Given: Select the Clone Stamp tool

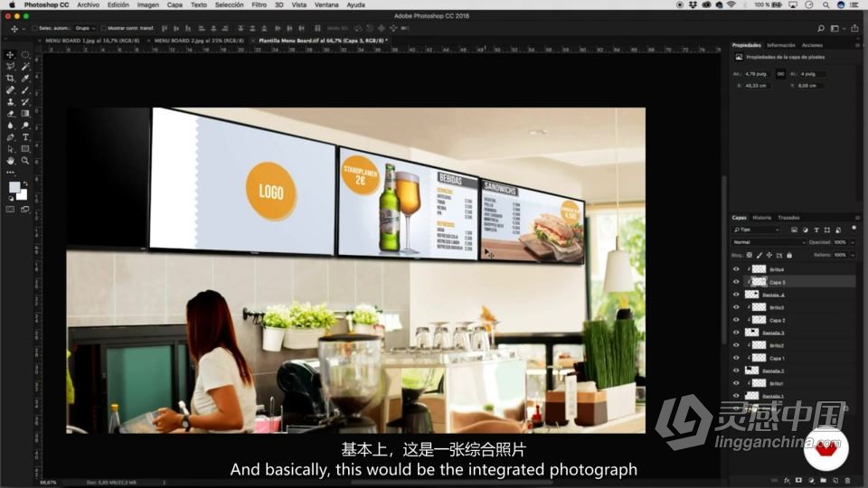Looking at the screenshot, I should coord(10,102).
